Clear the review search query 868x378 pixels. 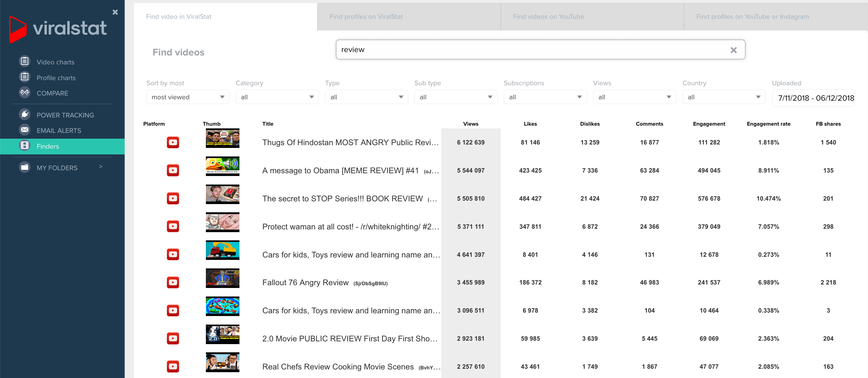click(x=734, y=50)
